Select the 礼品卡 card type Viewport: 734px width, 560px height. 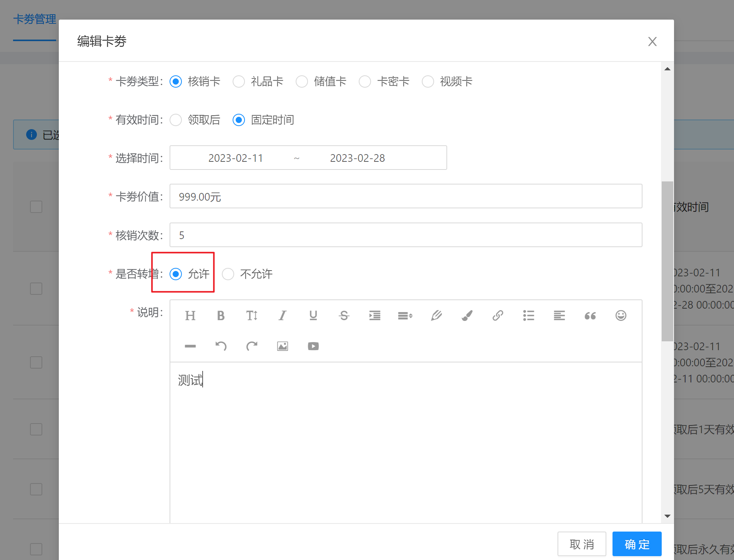[x=239, y=81]
